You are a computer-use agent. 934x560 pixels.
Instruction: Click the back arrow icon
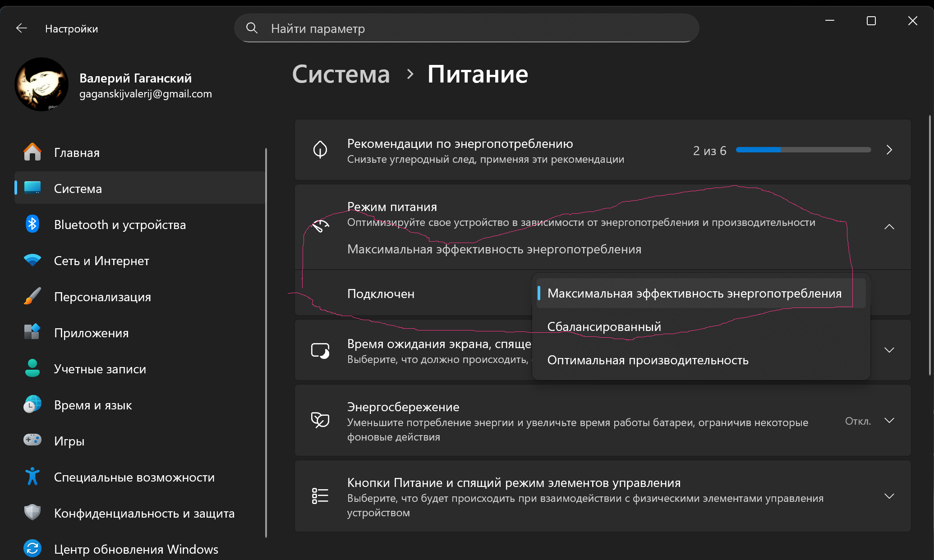click(x=22, y=28)
